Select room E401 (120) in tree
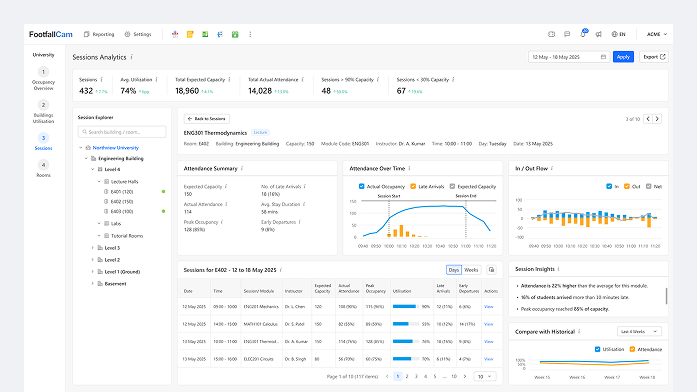This screenshot has height=392, width=697. tap(119, 192)
